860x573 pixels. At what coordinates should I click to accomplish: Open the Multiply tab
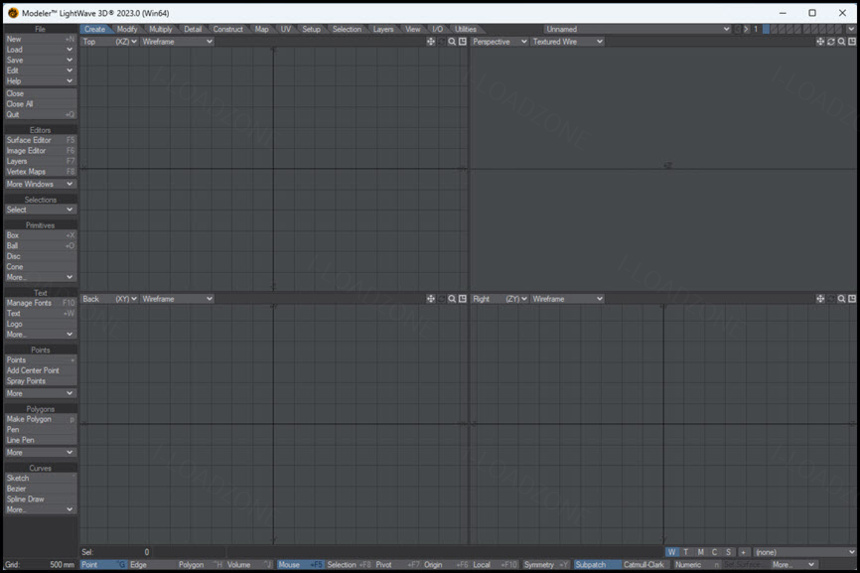pos(161,29)
